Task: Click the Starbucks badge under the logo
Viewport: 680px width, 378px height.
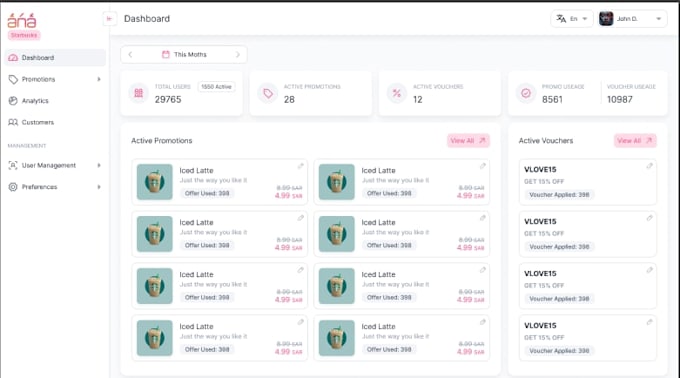Action: (x=24, y=35)
